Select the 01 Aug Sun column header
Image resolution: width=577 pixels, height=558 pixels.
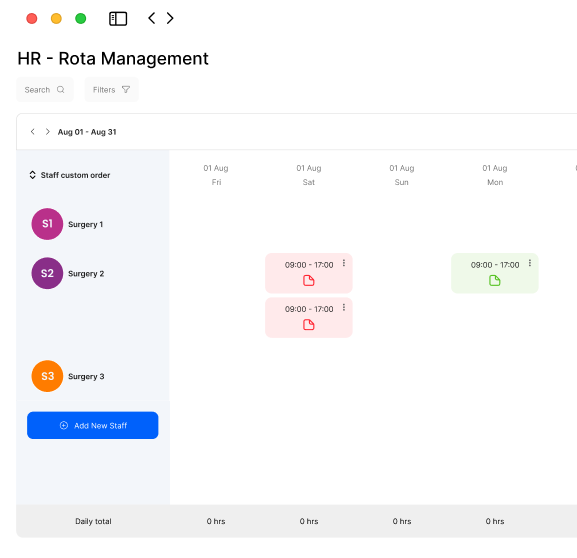click(402, 175)
